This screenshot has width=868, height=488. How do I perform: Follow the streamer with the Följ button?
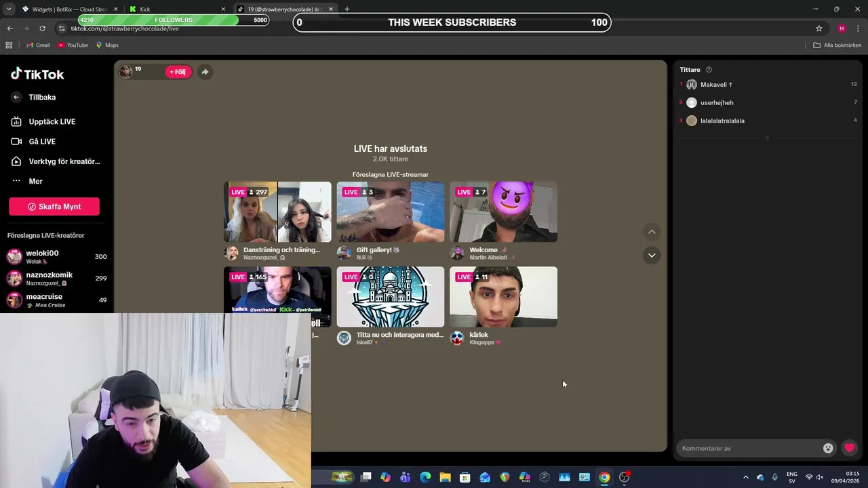(178, 72)
